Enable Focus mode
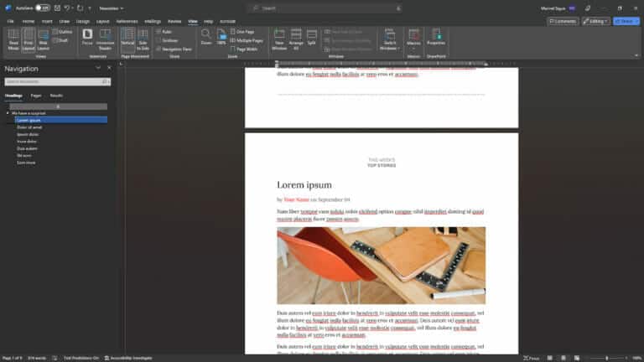 (87, 37)
